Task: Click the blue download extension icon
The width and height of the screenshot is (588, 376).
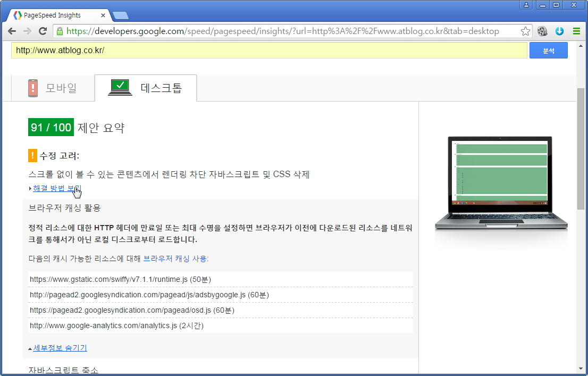Action: 559,31
